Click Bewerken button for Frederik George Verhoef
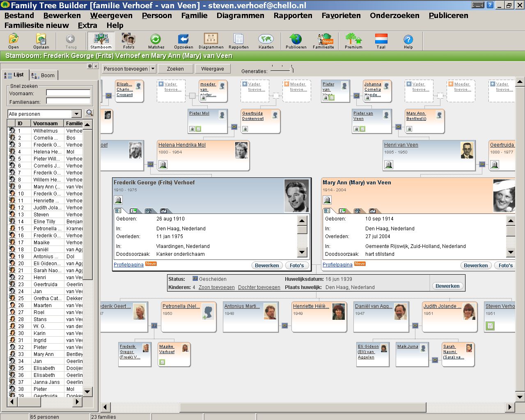This screenshot has height=420, width=525. pyautogui.click(x=267, y=266)
